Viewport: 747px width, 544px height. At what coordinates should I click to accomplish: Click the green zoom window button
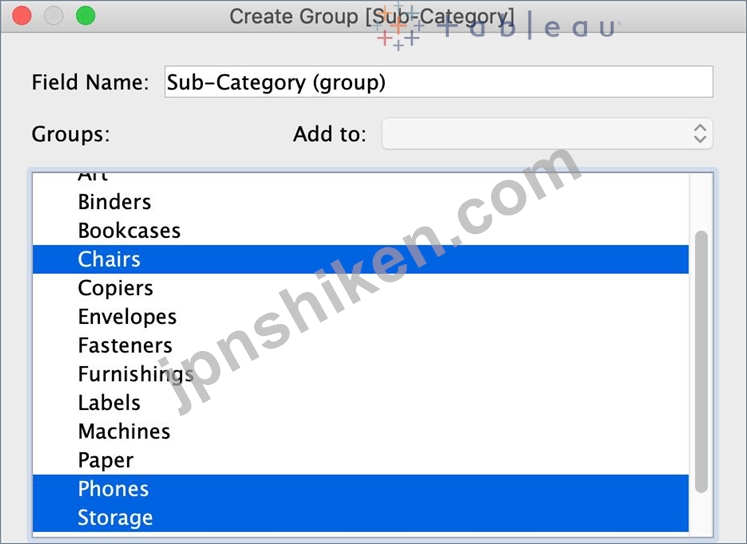(x=86, y=16)
